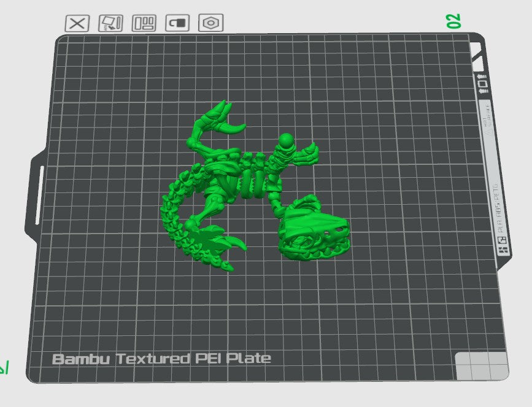The height and width of the screenshot is (407, 532).
Task: Click the auto-orient objects icon
Action: coord(111,24)
